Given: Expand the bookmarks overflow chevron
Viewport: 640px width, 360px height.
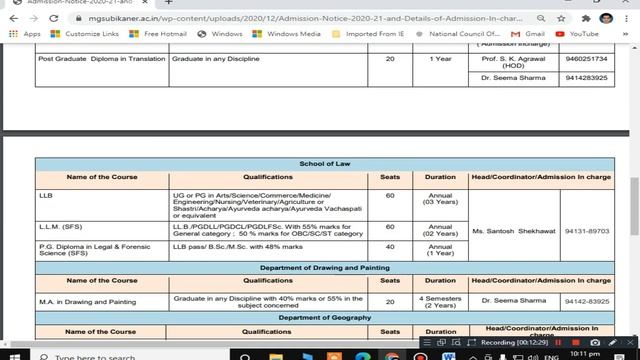Looking at the screenshot, I should (x=625, y=34).
